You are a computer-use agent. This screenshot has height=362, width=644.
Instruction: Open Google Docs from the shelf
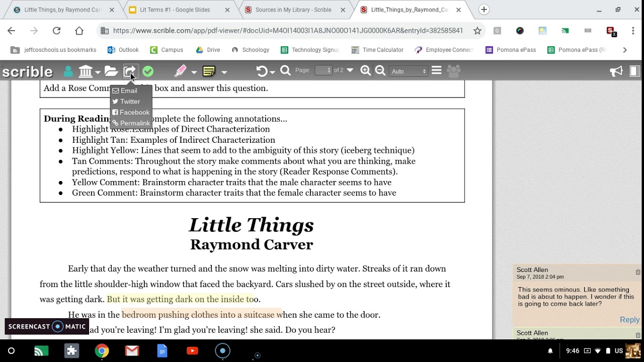pos(162,351)
